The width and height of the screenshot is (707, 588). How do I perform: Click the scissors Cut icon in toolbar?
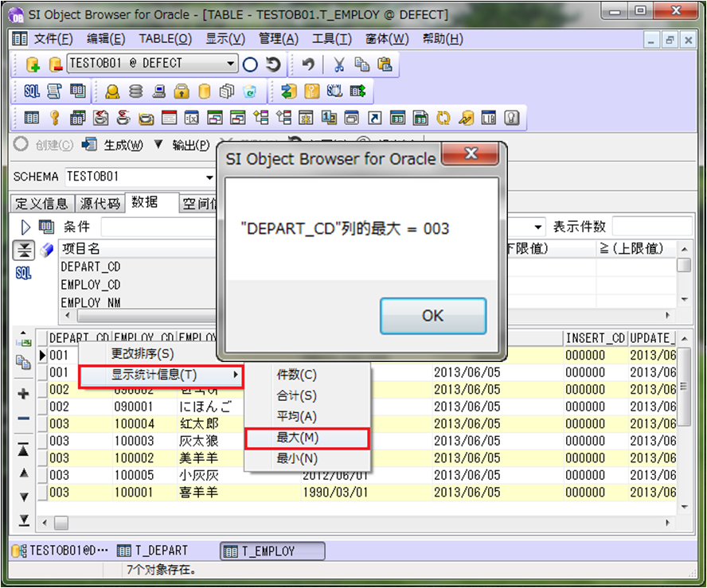[339, 64]
